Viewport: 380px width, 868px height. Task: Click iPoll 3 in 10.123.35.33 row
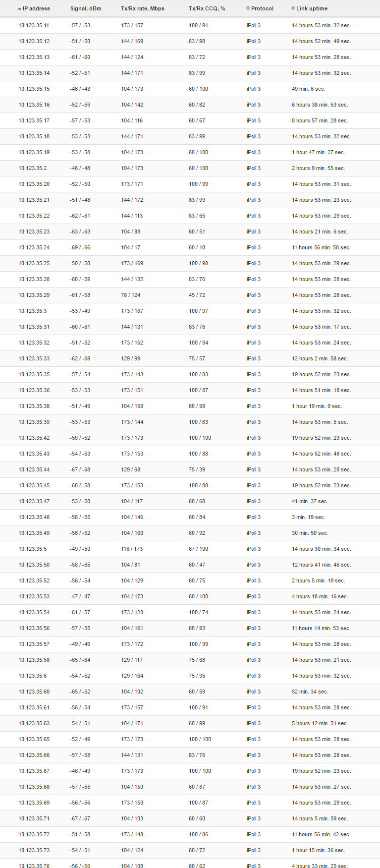coord(254,358)
